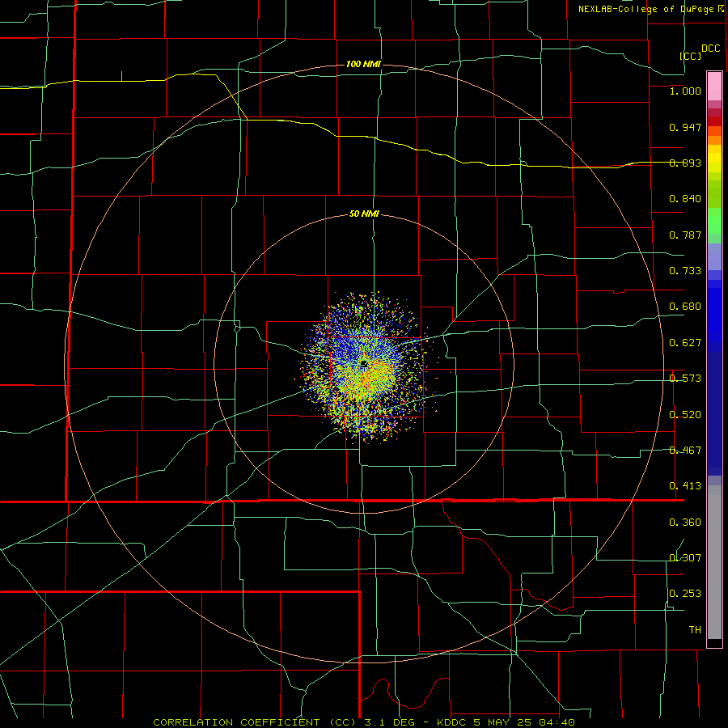Screen dimensions: 728x728
Task: Select the 0.787 color scale value
Action: coord(685,235)
